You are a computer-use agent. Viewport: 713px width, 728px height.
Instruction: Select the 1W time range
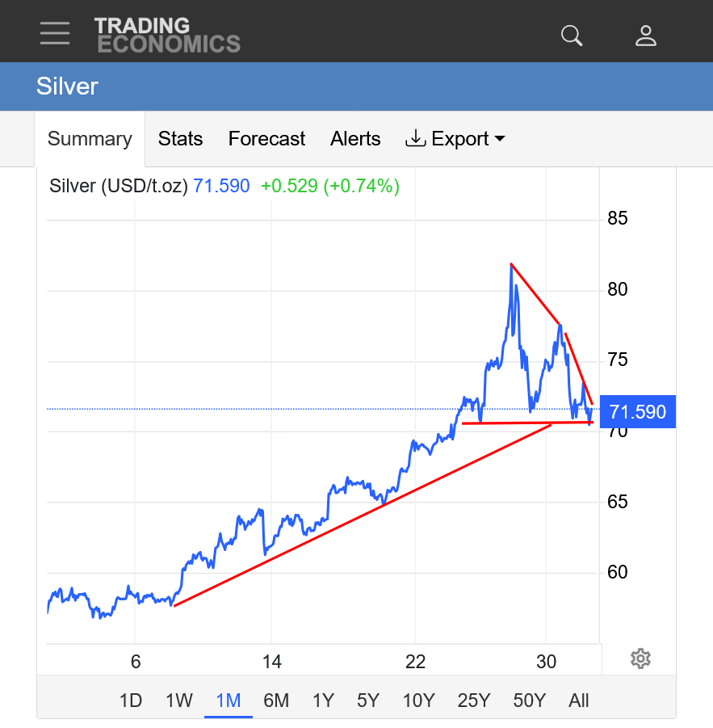click(178, 701)
